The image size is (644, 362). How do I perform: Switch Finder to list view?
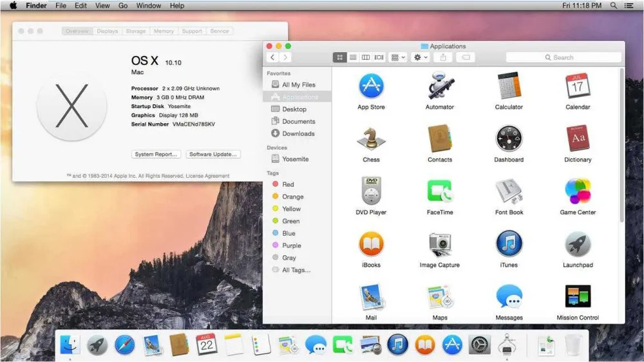[x=353, y=57]
